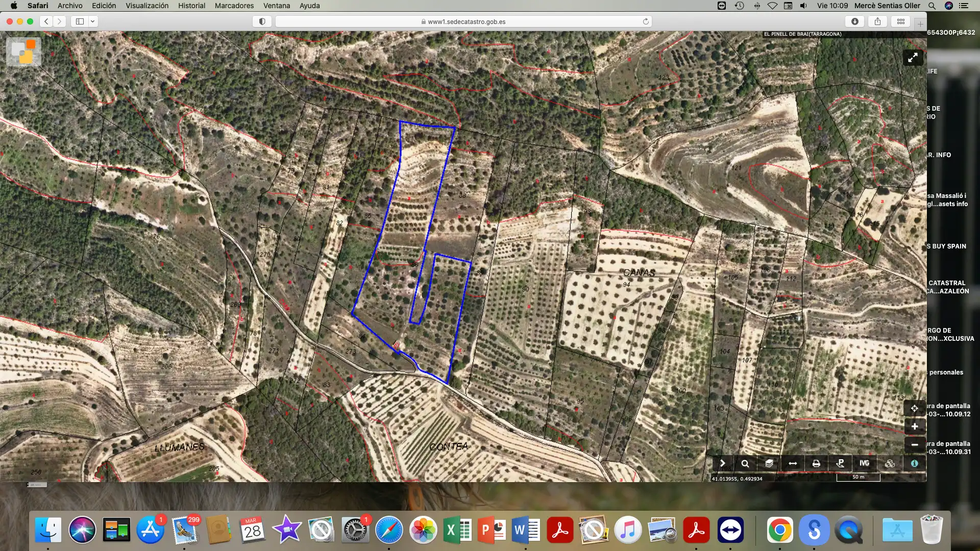Open the sidebar button dropdown arrow
Image resolution: width=980 pixels, height=551 pixels.
93,21
